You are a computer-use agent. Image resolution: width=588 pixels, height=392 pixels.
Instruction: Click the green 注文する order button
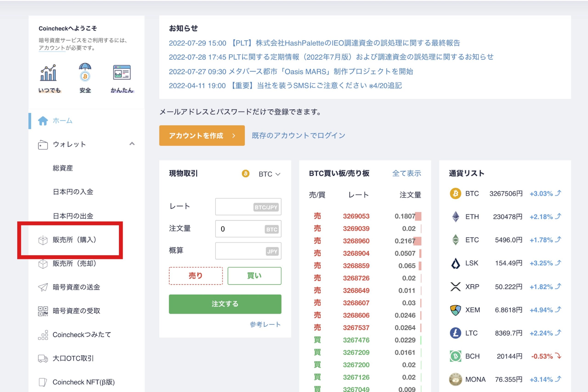tap(225, 304)
